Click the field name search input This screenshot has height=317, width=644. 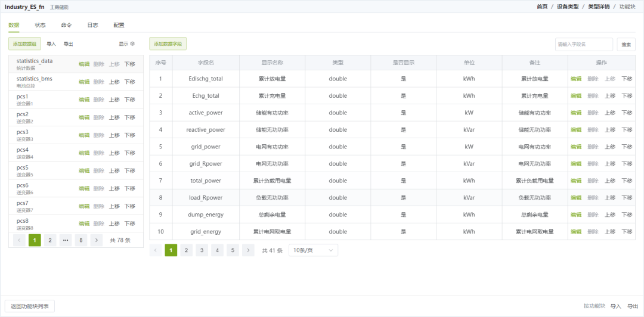[x=584, y=44]
